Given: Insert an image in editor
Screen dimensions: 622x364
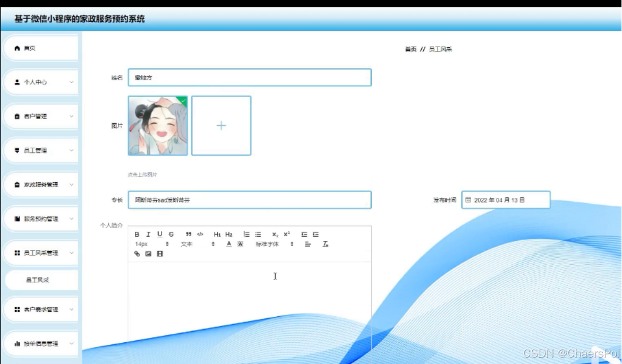Looking at the screenshot, I should [x=148, y=254].
